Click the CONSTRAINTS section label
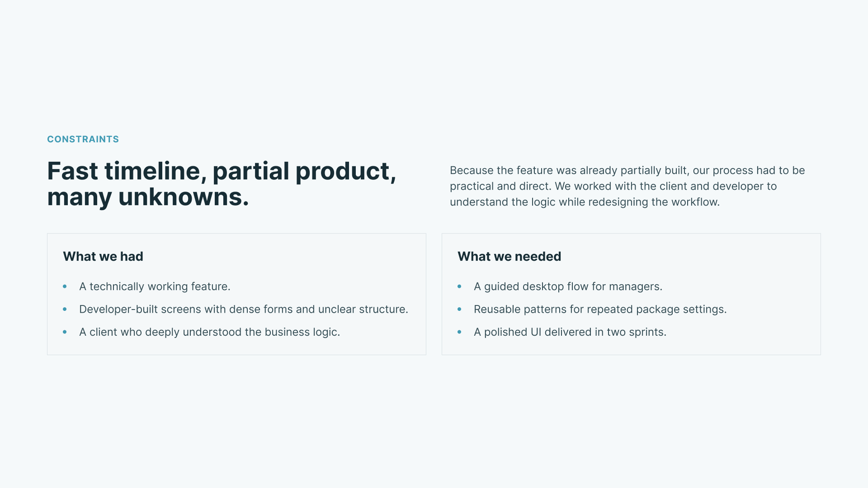 click(x=83, y=139)
